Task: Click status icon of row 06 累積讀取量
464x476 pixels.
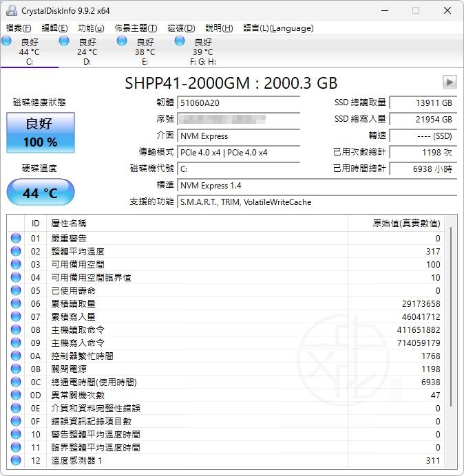Action: pos(16,303)
